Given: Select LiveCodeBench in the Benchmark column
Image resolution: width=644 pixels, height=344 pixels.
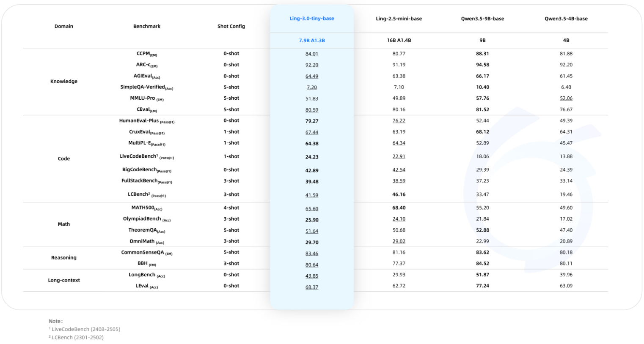Looking at the screenshot, I should click(147, 156).
